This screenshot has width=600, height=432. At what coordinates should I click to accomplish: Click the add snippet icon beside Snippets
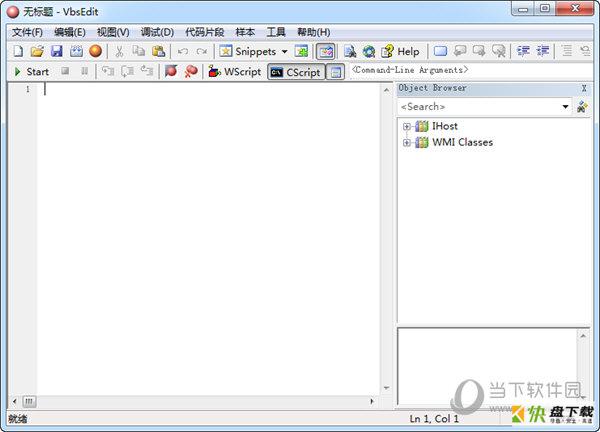[302, 51]
